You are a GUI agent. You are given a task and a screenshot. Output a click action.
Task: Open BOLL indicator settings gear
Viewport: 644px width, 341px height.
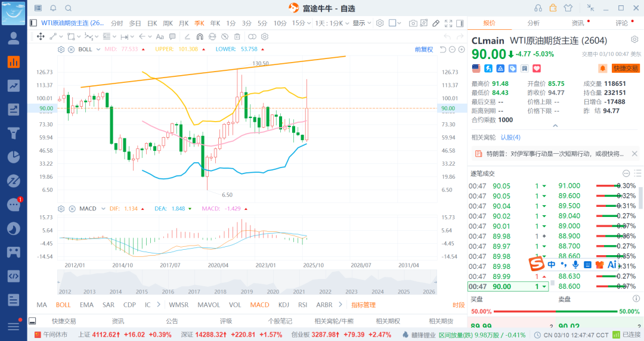point(61,49)
